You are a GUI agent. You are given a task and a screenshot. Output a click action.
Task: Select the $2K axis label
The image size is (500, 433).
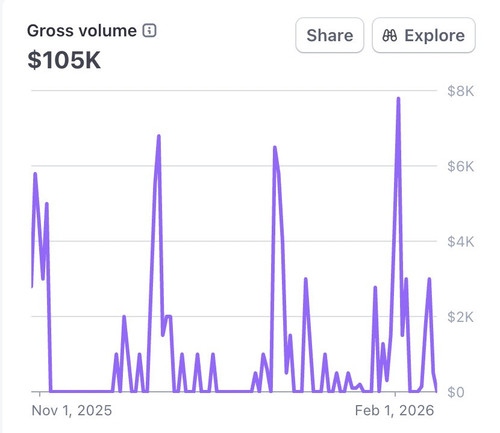coord(460,317)
